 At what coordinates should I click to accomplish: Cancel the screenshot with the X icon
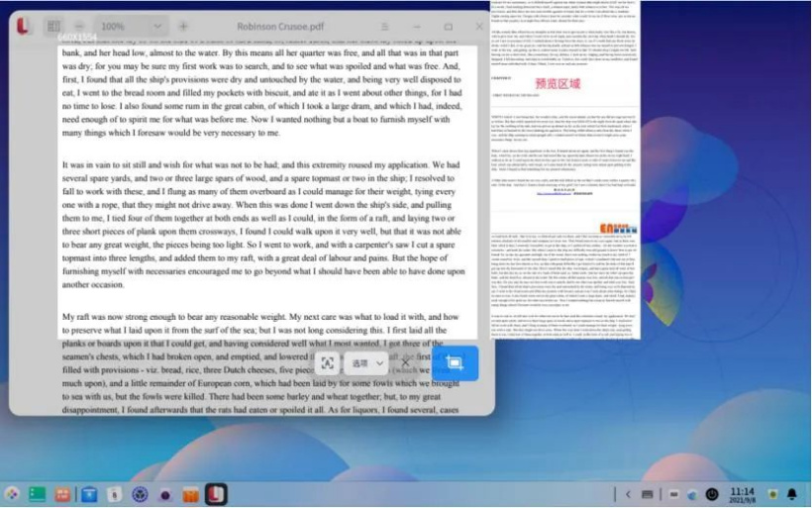point(405,363)
